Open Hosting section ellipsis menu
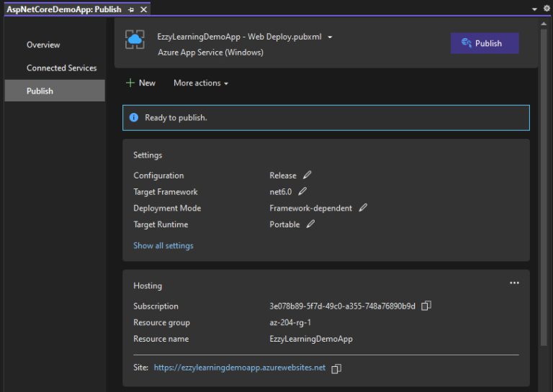This screenshot has width=553, height=392. (x=514, y=283)
